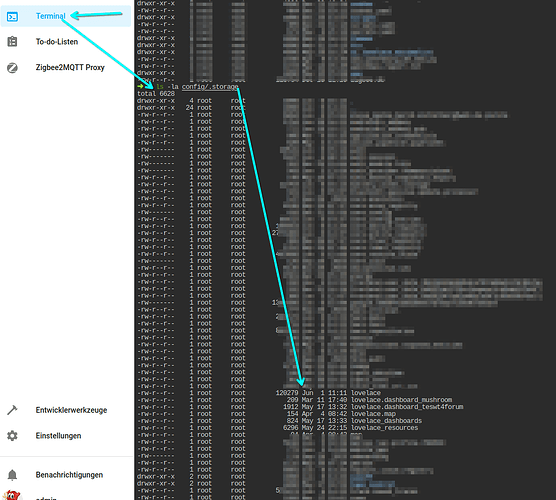The image size is (556, 500).
Task: Click the time '11:11' in lovelace row
Action: pos(337,393)
